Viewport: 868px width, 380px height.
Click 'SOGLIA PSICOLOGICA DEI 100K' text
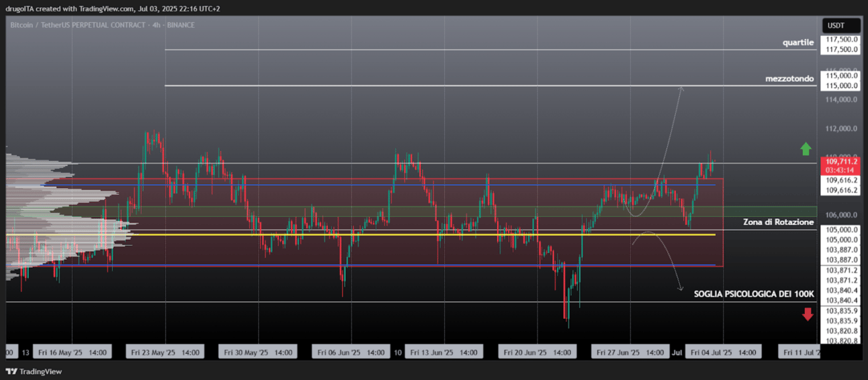[754, 294]
